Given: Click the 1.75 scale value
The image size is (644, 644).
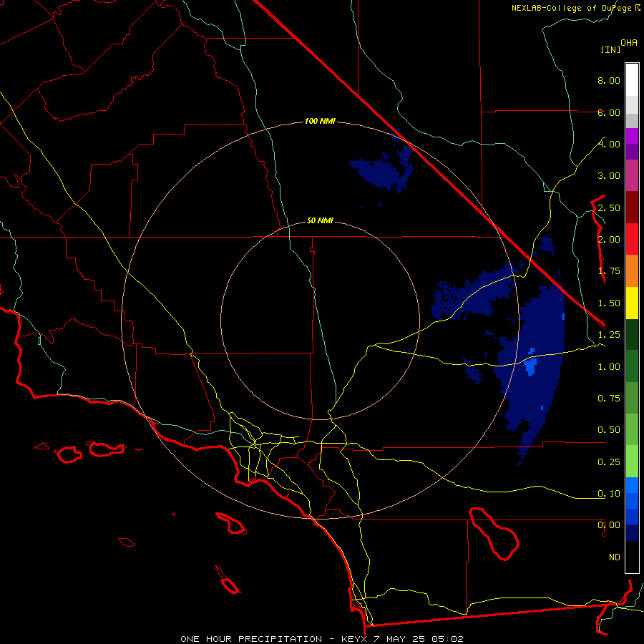Looking at the screenshot, I should click(609, 271).
